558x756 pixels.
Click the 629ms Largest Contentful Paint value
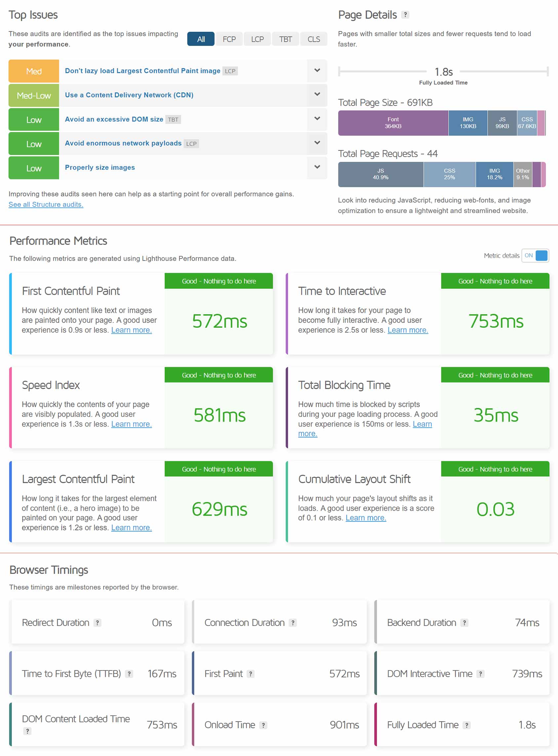pyautogui.click(x=219, y=510)
